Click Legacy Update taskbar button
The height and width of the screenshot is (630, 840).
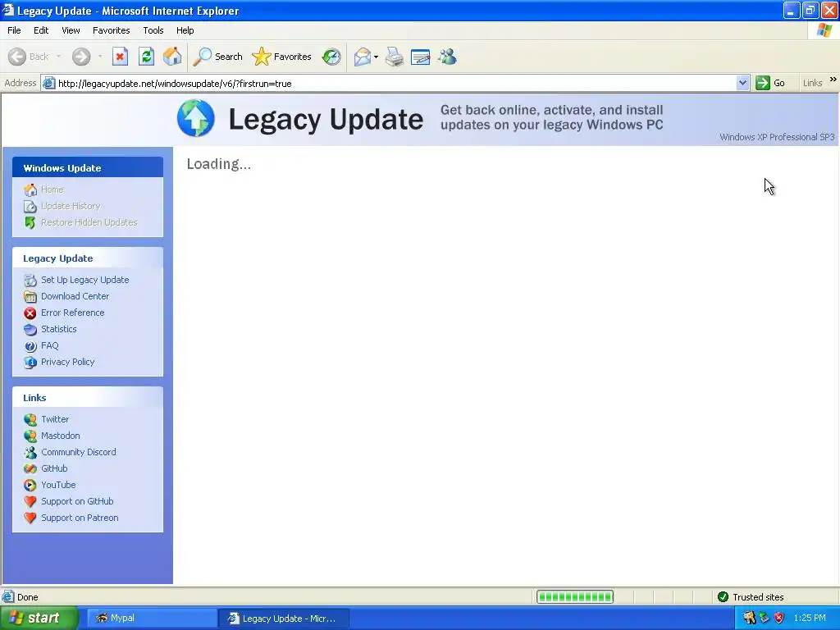[284, 619]
